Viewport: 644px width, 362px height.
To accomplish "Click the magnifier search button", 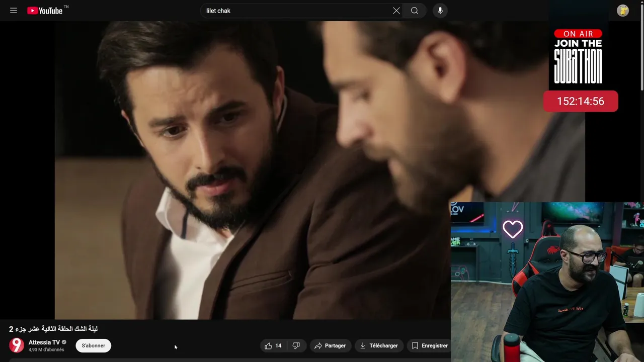I will [415, 11].
